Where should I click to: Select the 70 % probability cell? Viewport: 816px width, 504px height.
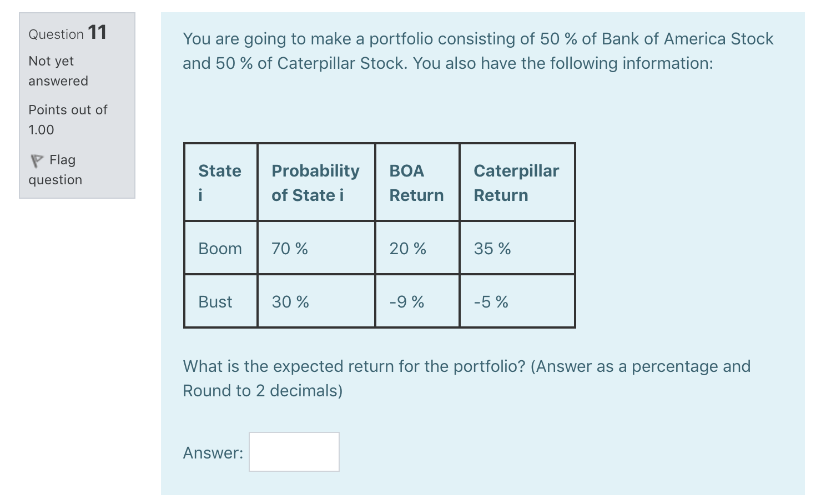pos(289,248)
